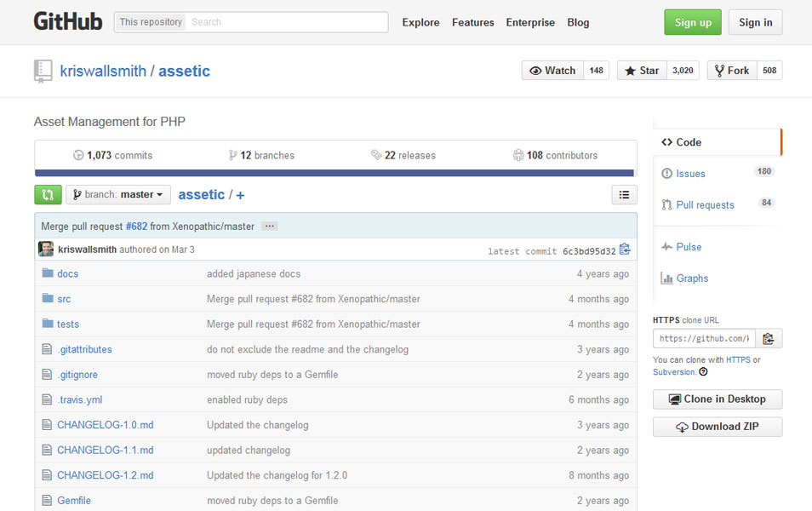Open the Enterprise menu item

pos(530,22)
